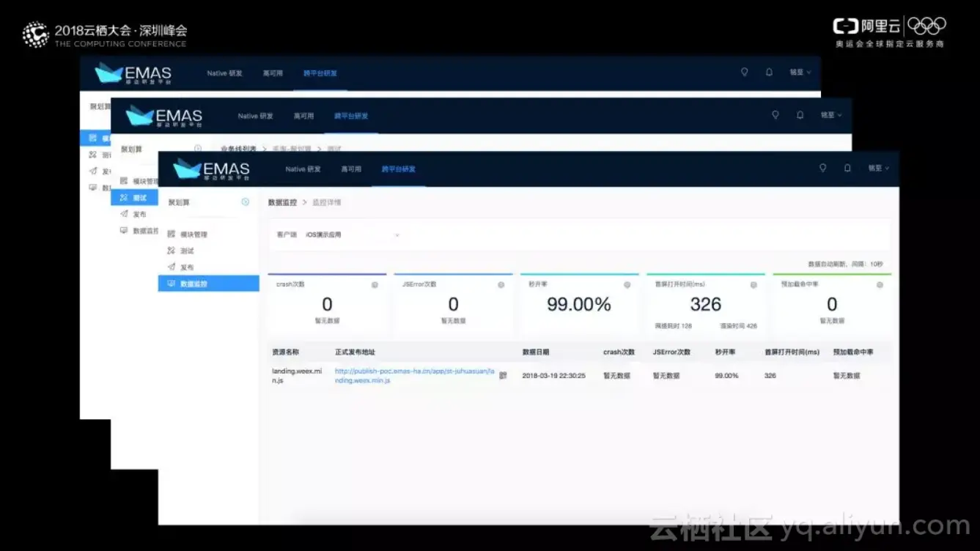Image resolution: width=980 pixels, height=551 pixels.
Task: Expand the 铭至 user menu in the front window
Action: tap(878, 168)
